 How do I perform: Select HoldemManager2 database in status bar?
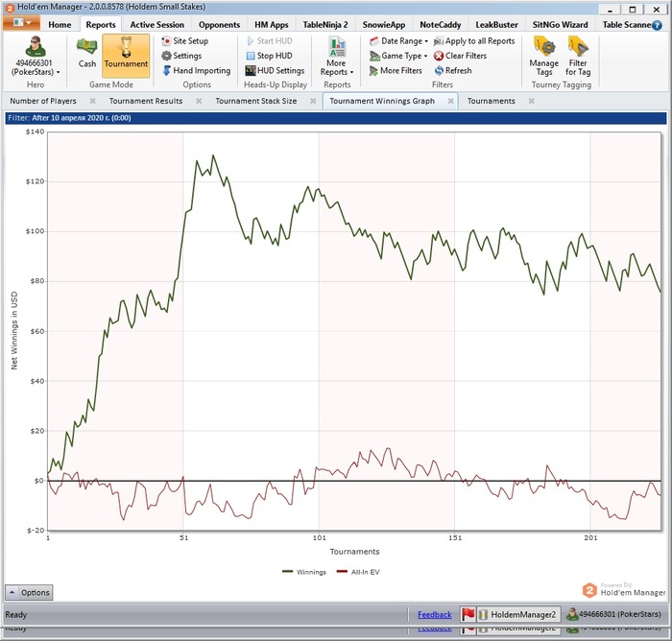518,614
